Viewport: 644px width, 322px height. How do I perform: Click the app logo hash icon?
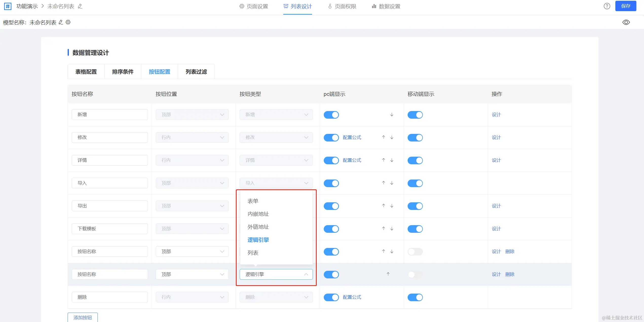[x=8, y=6]
